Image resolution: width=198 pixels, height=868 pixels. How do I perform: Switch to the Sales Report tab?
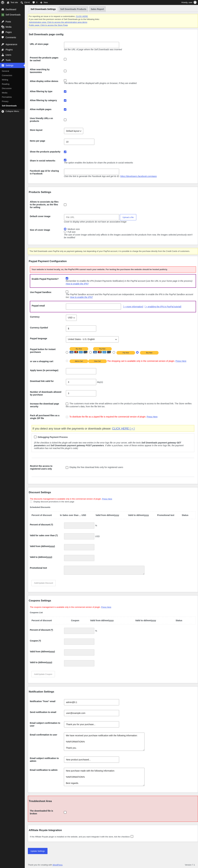(x=97, y=9)
